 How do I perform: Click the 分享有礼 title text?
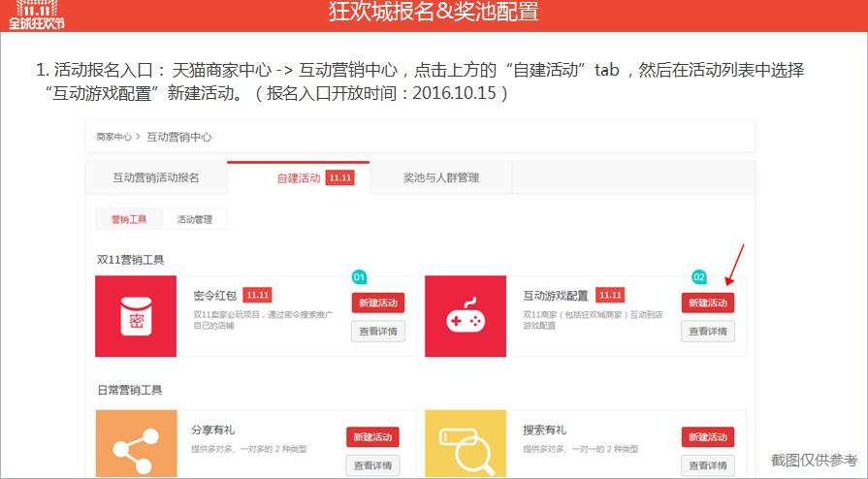pos(213,430)
